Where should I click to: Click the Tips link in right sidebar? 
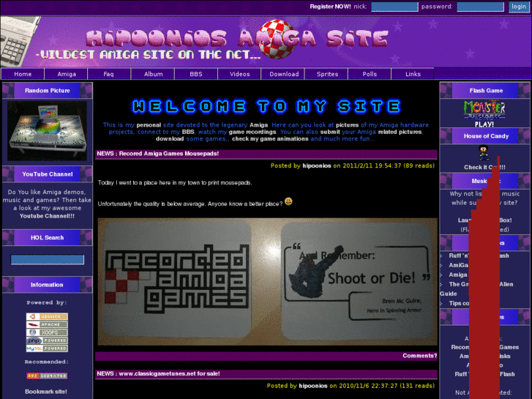459,303
